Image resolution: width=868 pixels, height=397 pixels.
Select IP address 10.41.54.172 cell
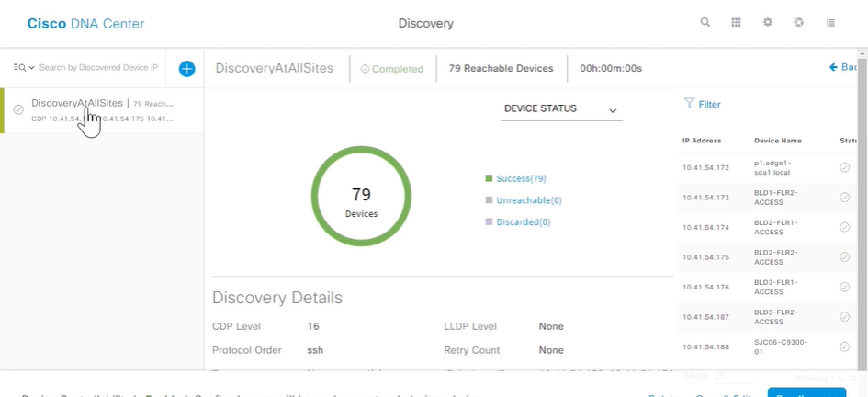coord(705,167)
